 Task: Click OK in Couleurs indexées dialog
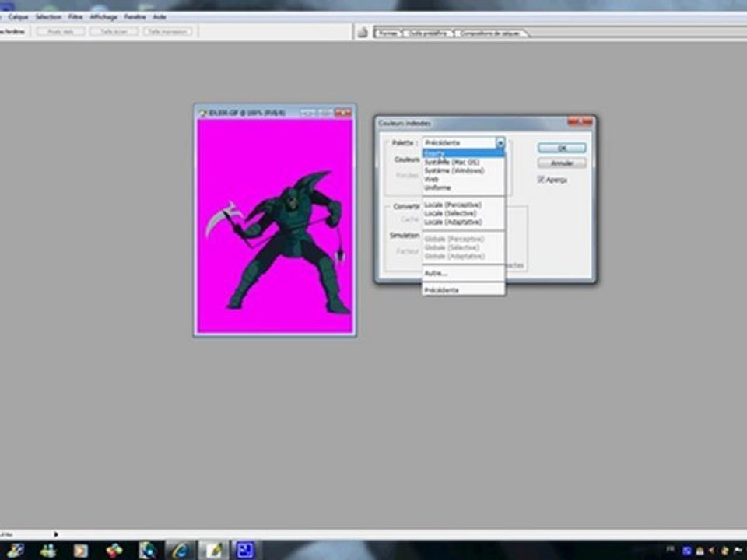coord(562,148)
